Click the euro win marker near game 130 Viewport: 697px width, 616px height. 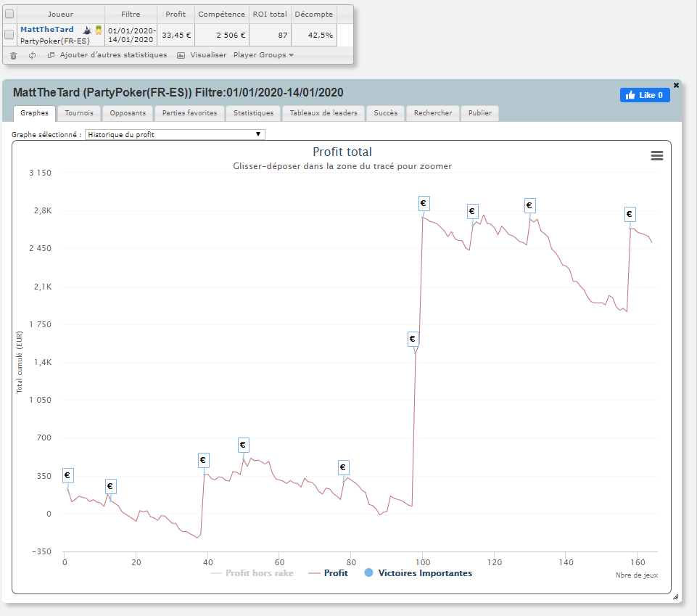[x=529, y=205]
